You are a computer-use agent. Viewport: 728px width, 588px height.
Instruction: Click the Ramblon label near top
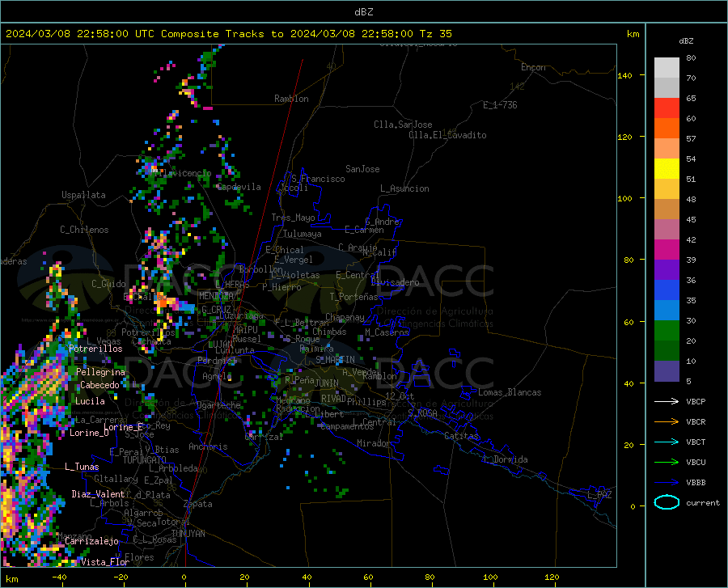pyautogui.click(x=291, y=99)
